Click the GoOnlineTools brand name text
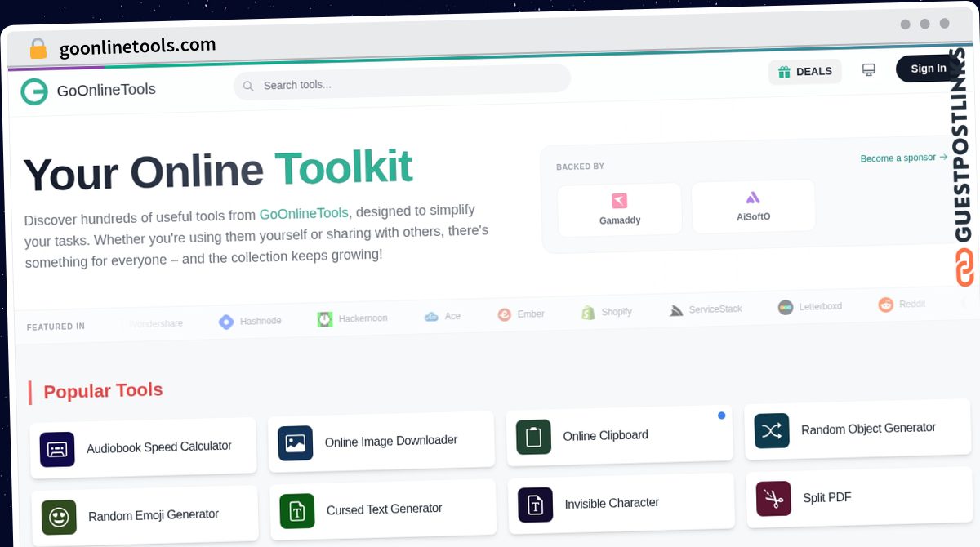 [x=106, y=90]
